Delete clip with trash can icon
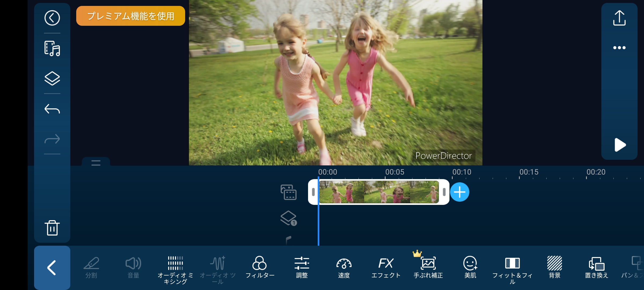Viewport: 644px width, 290px height. [x=52, y=228]
